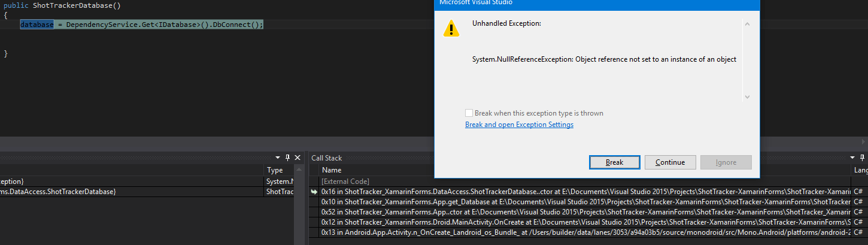Click the Break button
Screen dimensions: 868x245
[614, 162]
